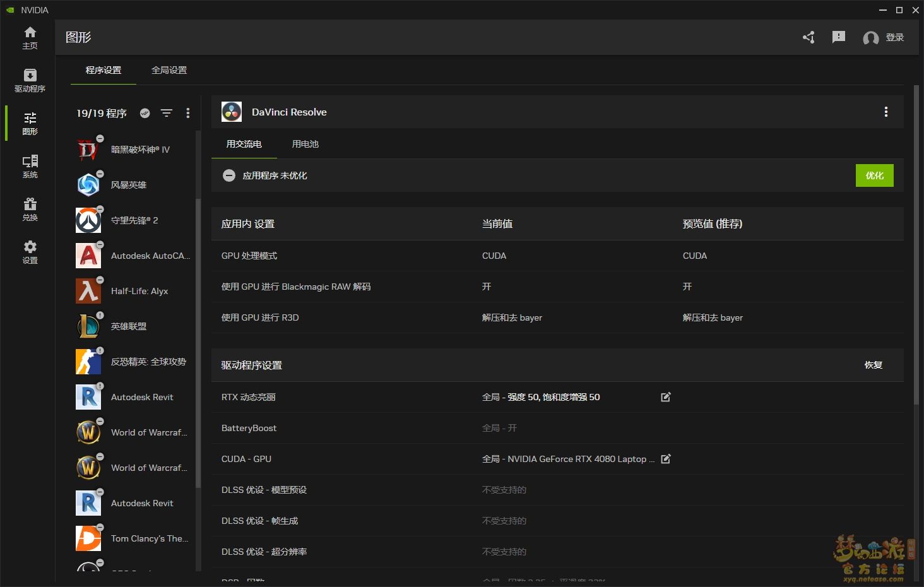Click the 图形 page title
The width and height of the screenshot is (924, 587).
point(78,37)
